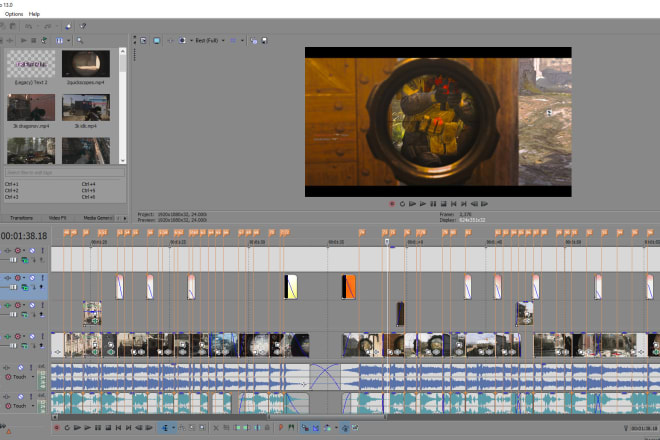Click the What's This help icon
The width and height of the screenshot is (660, 440).
(83, 26)
